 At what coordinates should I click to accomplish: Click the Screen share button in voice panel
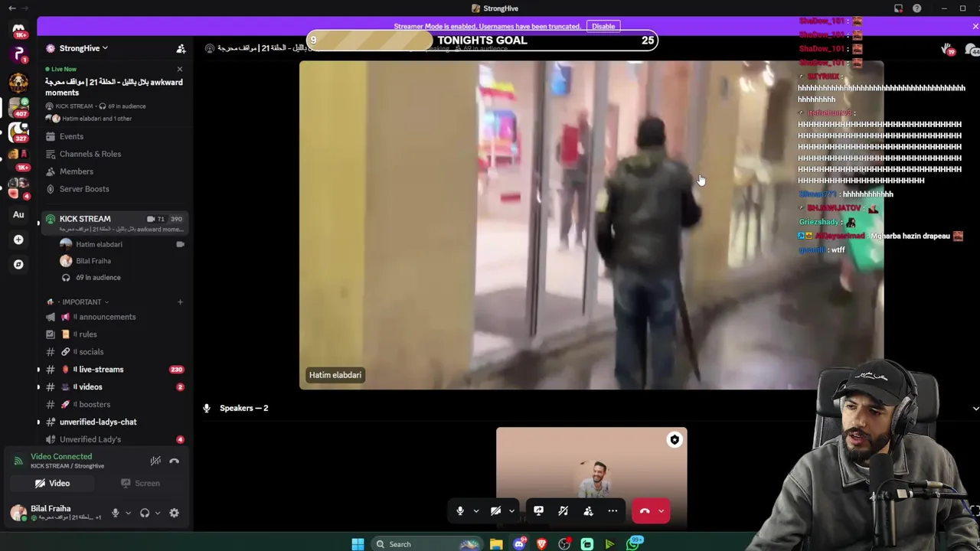click(140, 484)
